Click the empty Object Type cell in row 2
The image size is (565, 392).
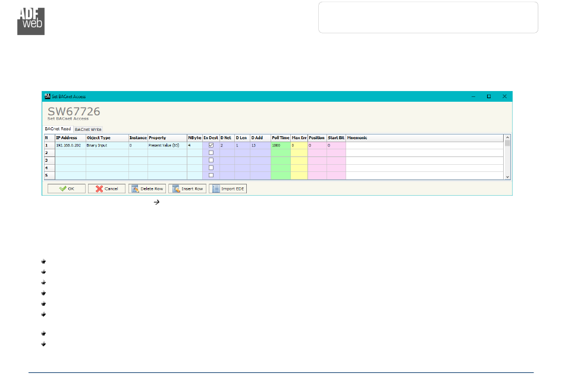[107, 153]
